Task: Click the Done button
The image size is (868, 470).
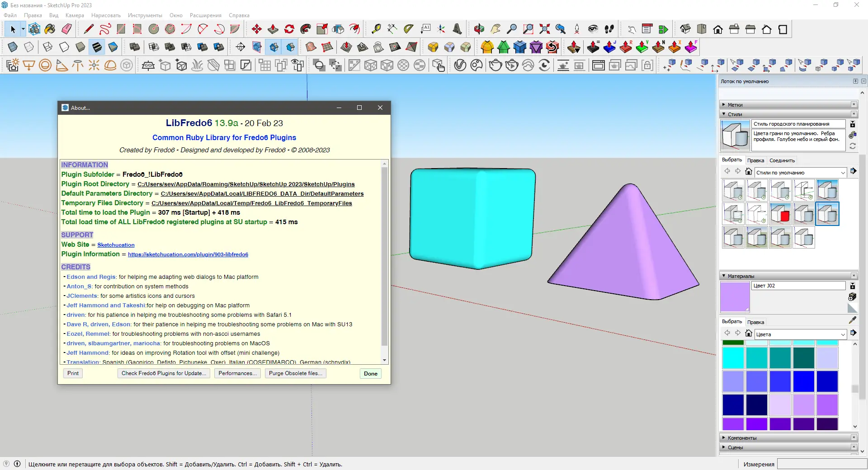Action: coord(371,374)
